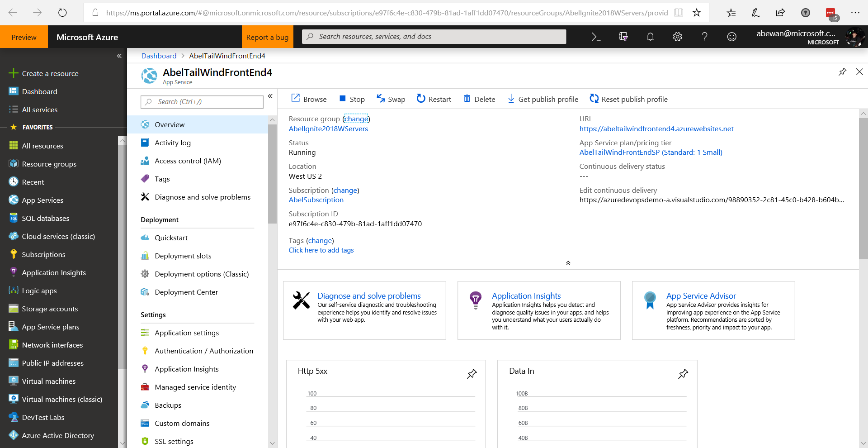Restart the app service
Screen dimensions: 868x448
pyautogui.click(x=434, y=99)
